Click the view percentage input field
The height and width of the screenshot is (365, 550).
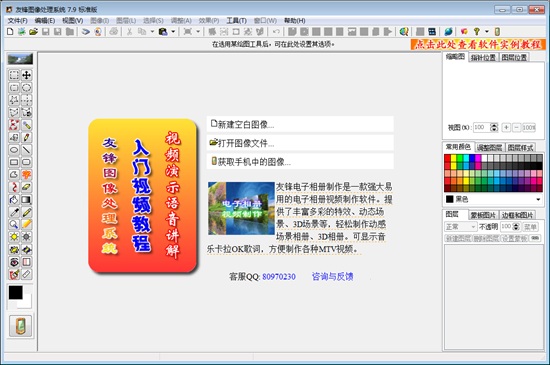tap(482, 128)
